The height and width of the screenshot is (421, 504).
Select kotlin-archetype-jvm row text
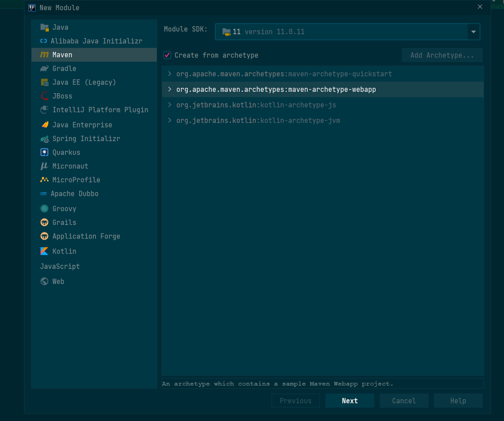click(x=258, y=120)
